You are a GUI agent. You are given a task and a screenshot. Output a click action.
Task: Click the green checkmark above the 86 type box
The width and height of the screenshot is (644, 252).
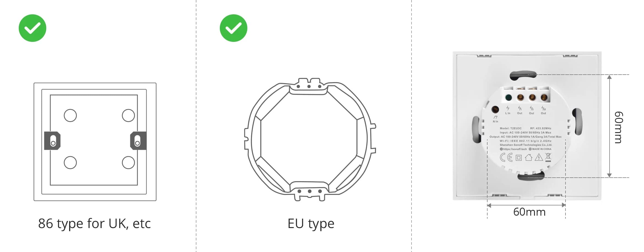tap(33, 28)
